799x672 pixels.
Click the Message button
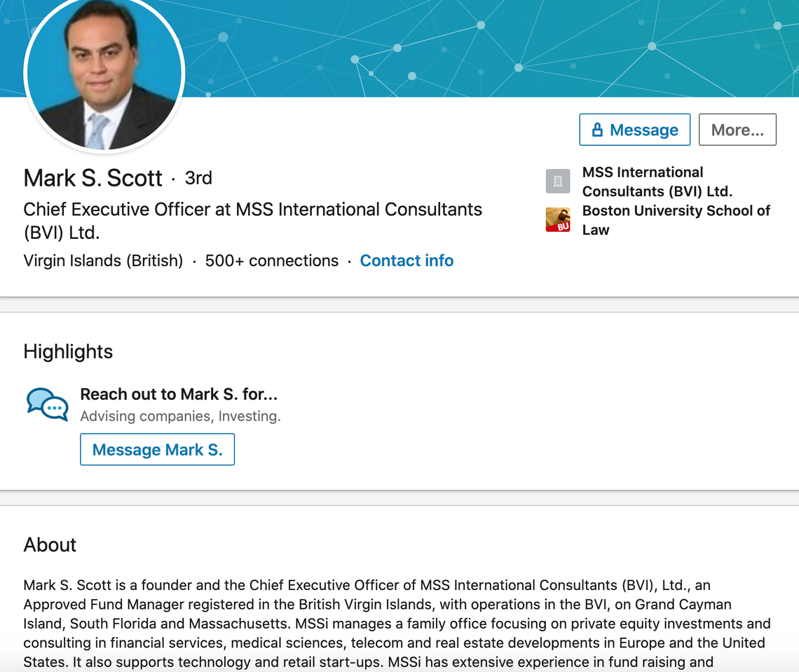coord(634,129)
